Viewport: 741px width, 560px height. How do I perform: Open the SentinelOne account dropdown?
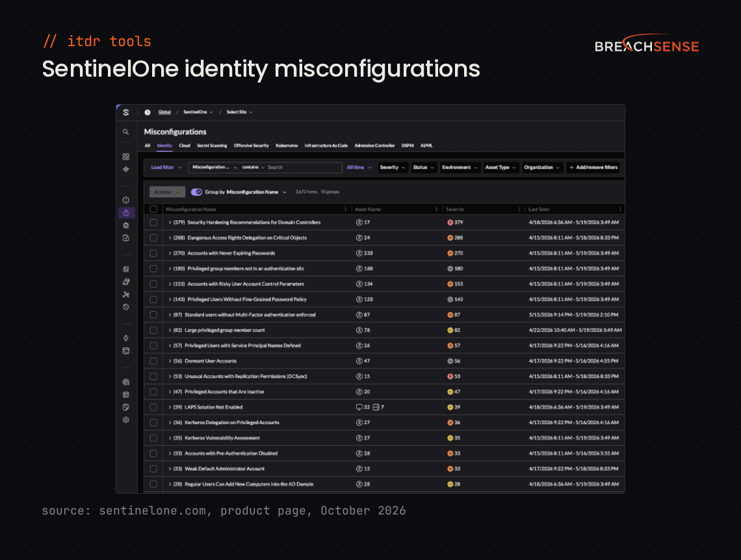coord(198,112)
